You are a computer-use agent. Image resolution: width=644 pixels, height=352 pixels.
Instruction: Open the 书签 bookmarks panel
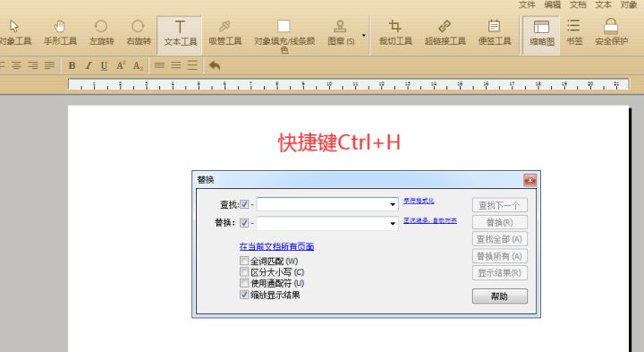coord(573,33)
